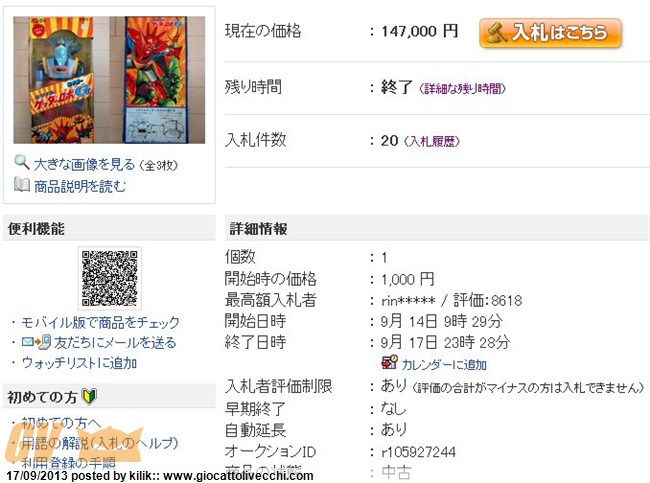This screenshot has width=650, height=483.
Task: Click the orange 入札はこちら bid button
Action: 550,33
